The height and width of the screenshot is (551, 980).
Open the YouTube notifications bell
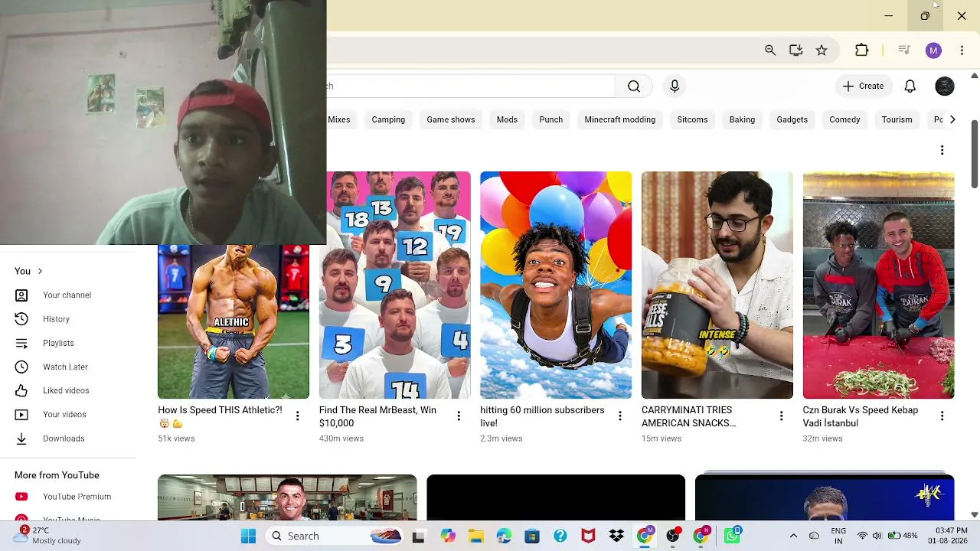(910, 86)
